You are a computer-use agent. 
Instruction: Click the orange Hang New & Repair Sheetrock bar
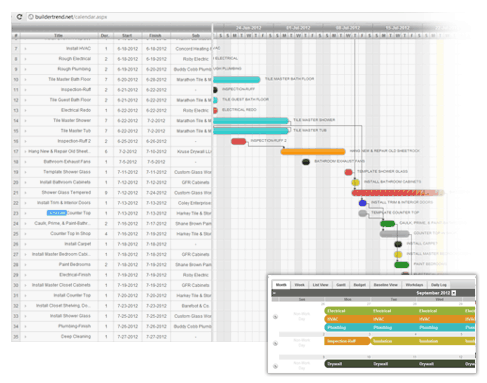(313, 152)
